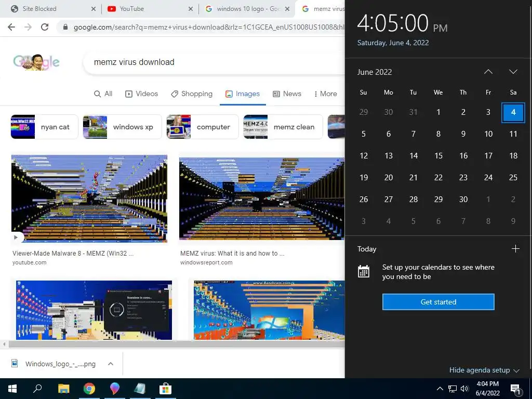Click Hide agenda setup
The image size is (532, 399).
pyautogui.click(x=484, y=370)
